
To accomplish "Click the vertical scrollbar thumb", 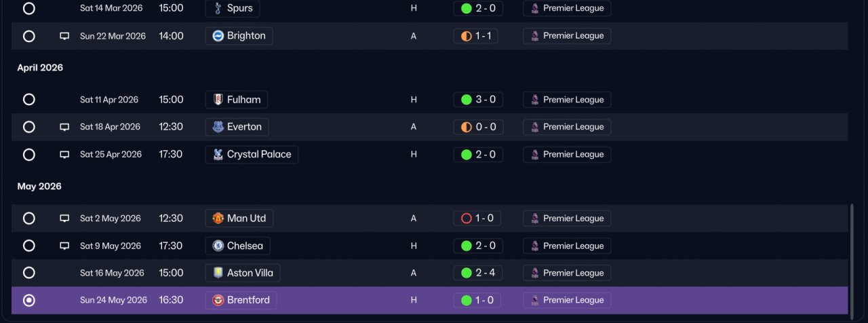I will click(x=852, y=257).
